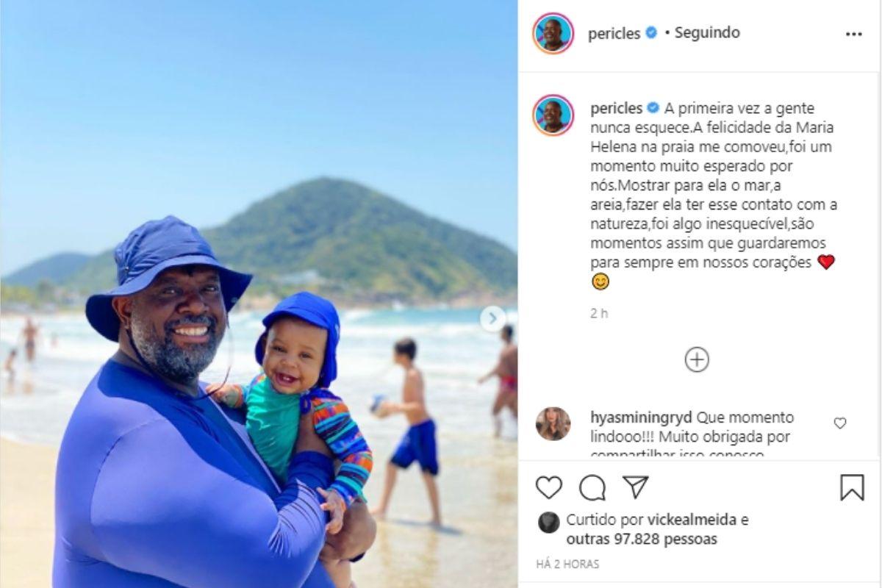Share post via paper plane icon
The image size is (882, 588).
pyautogui.click(x=635, y=487)
